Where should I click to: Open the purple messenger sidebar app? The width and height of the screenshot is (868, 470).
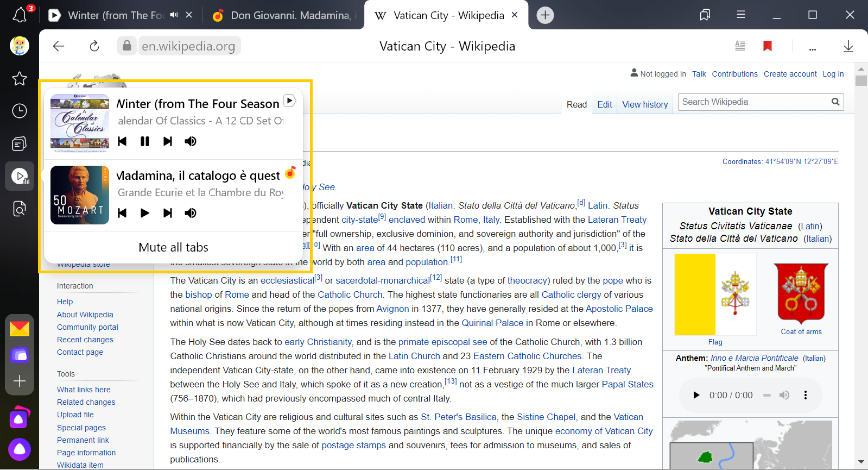[x=20, y=355]
